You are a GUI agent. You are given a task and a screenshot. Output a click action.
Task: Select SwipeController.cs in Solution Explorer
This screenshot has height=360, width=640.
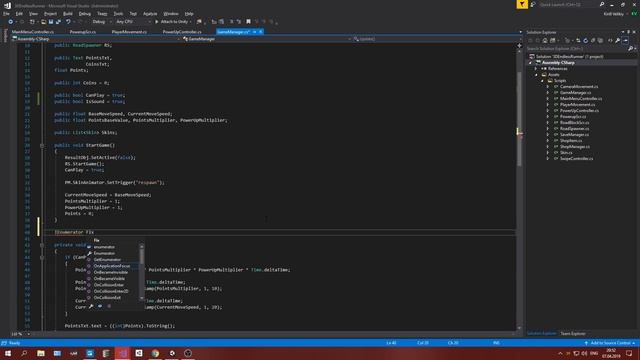coord(576,158)
